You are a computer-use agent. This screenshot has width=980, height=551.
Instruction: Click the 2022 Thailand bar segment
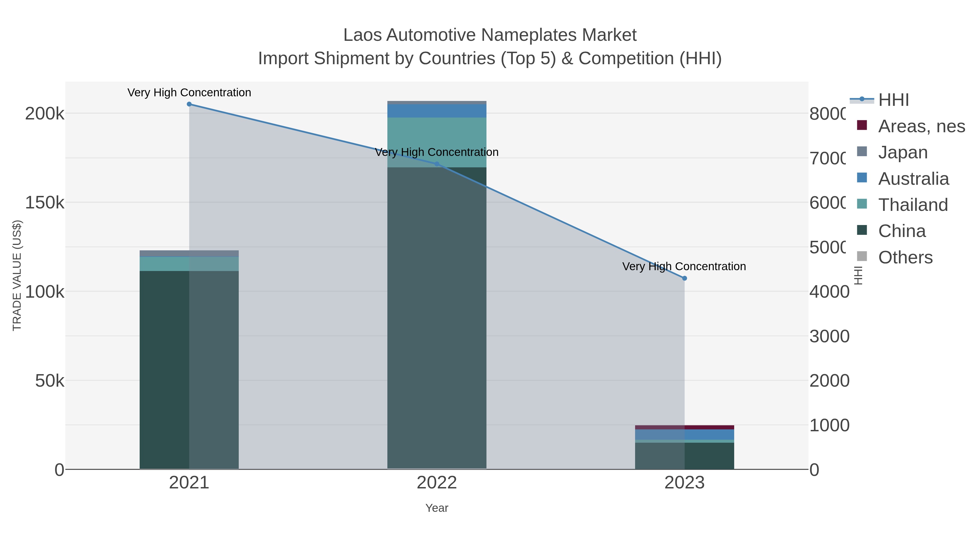pyautogui.click(x=437, y=142)
